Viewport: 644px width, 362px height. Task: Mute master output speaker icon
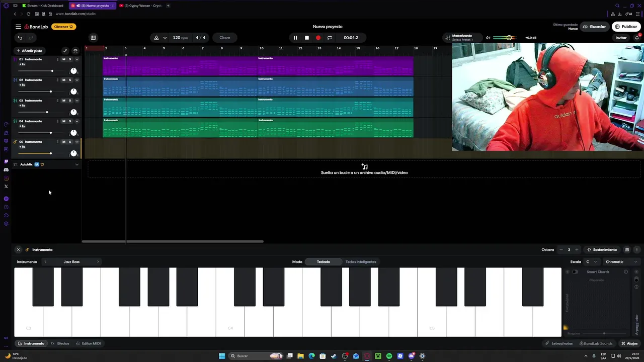pos(488,38)
